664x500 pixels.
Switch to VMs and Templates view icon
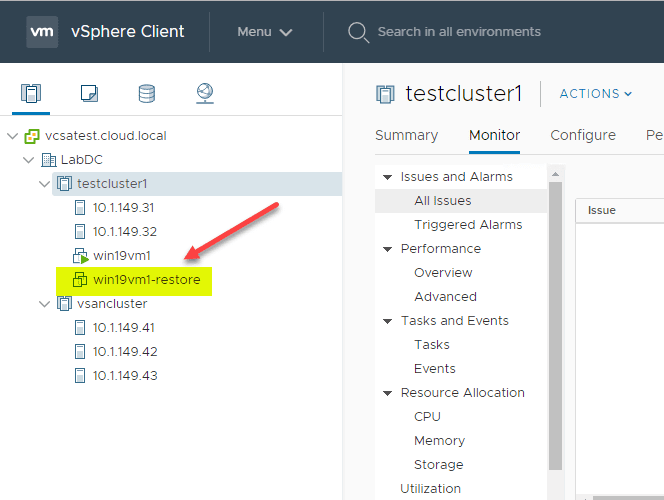88,94
